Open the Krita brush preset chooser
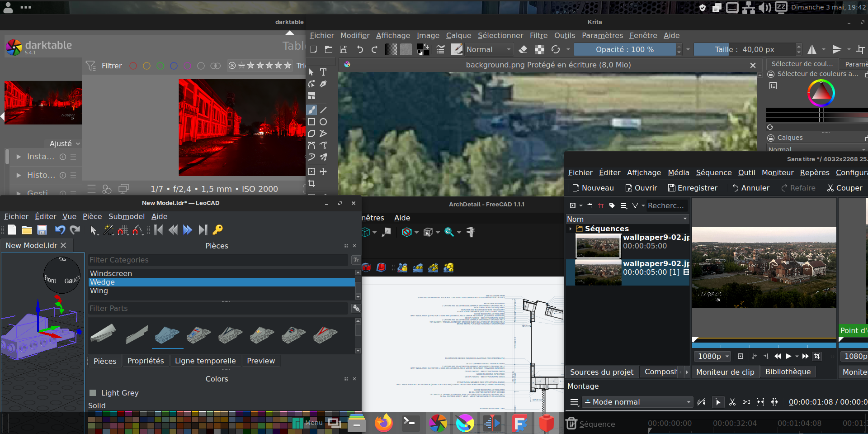The width and height of the screenshot is (868, 434). [x=457, y=49]
